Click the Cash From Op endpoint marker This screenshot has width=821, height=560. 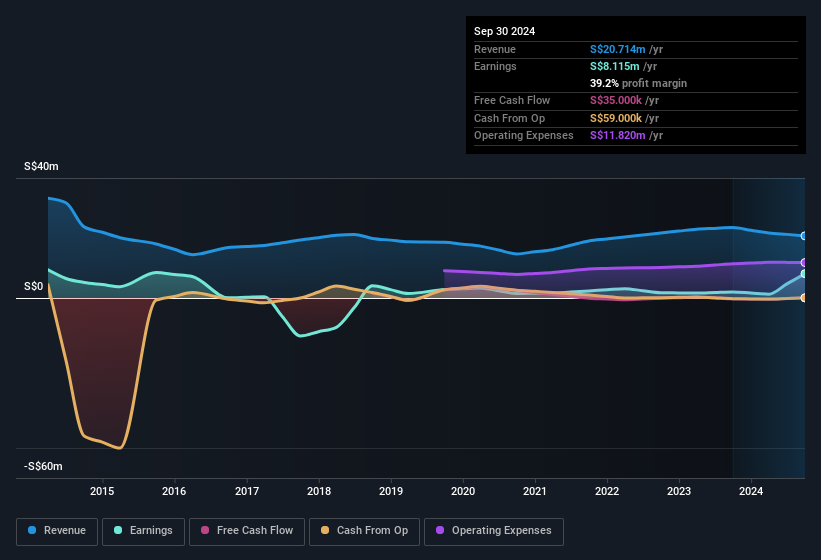point(804,298)
